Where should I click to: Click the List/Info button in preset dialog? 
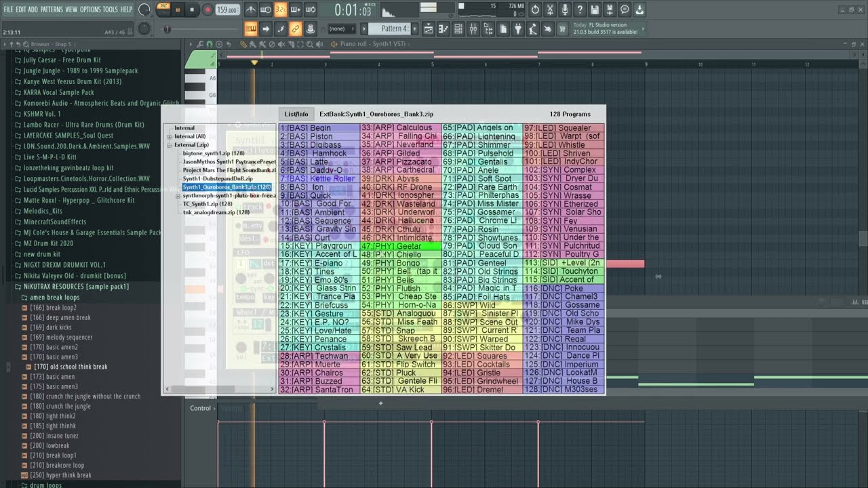coord(296,114)
